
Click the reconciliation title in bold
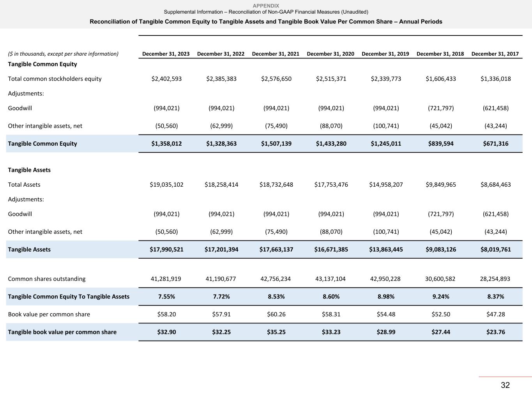tap(266, 22)
